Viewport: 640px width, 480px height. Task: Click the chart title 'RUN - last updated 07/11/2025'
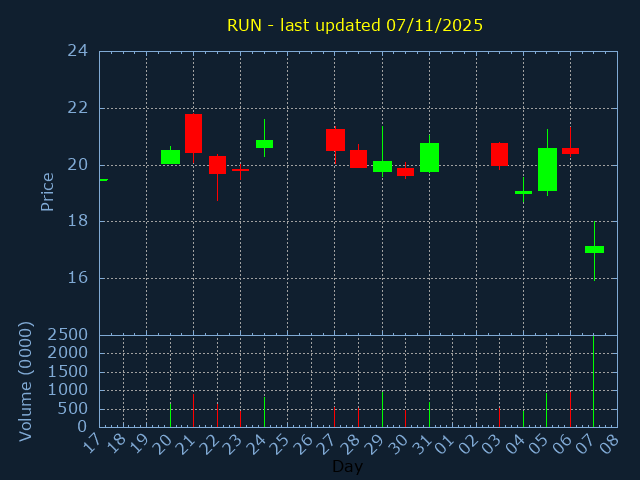click(x=355, y=25)
